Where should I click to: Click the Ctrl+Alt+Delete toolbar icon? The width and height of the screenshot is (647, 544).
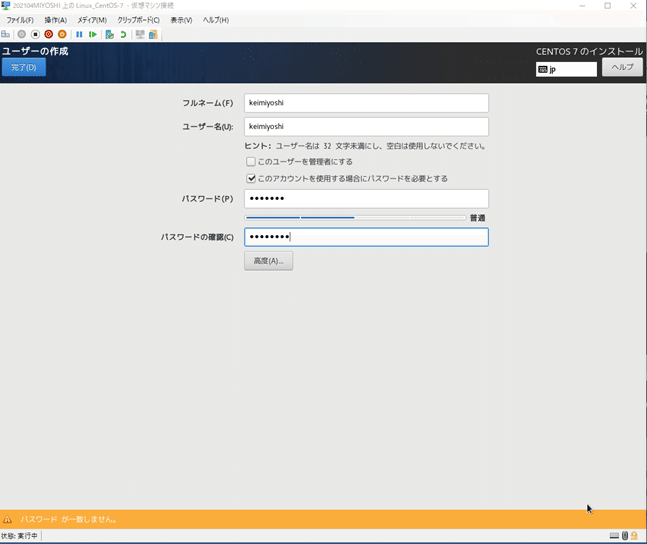coord(5,34)
